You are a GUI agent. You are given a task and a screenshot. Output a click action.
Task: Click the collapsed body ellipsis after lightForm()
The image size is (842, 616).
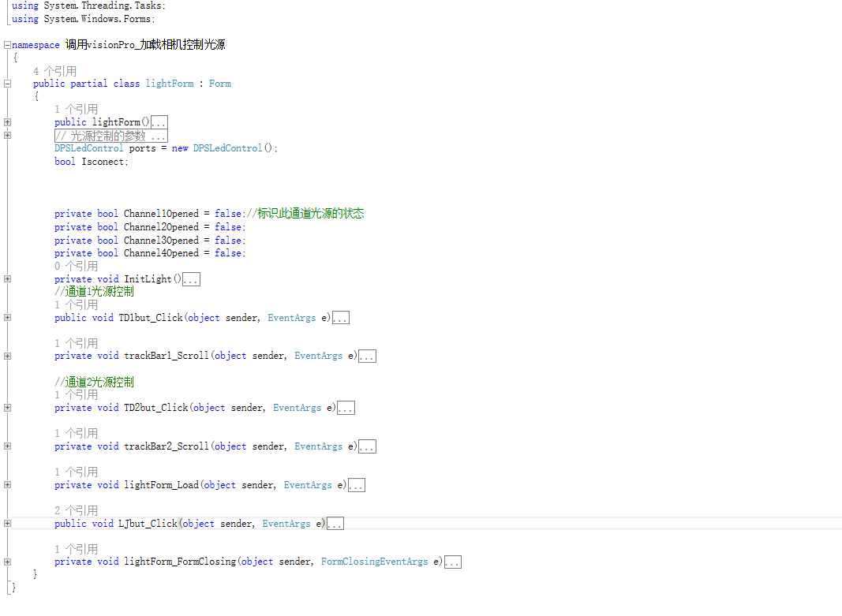tap(159, 122)
